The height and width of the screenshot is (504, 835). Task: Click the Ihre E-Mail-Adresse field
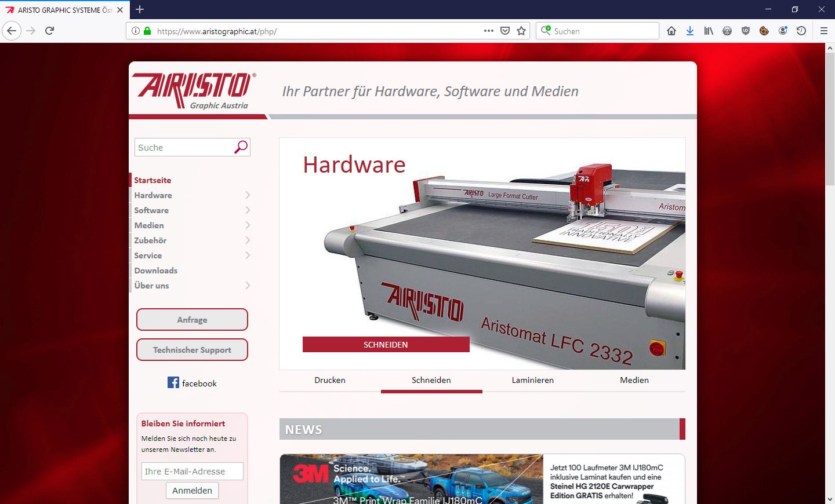[x=192, y=471]
